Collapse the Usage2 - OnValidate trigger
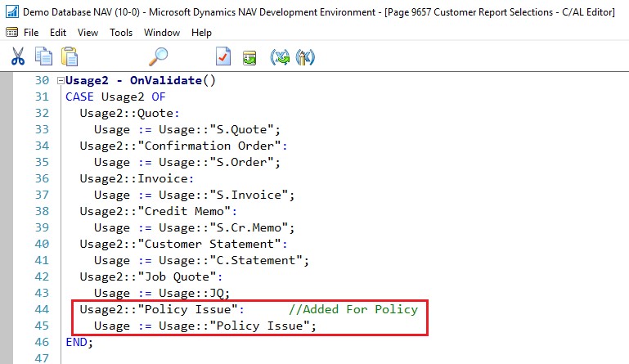The width and height of the screenshot is (629, 364). (x=60, y=81)
